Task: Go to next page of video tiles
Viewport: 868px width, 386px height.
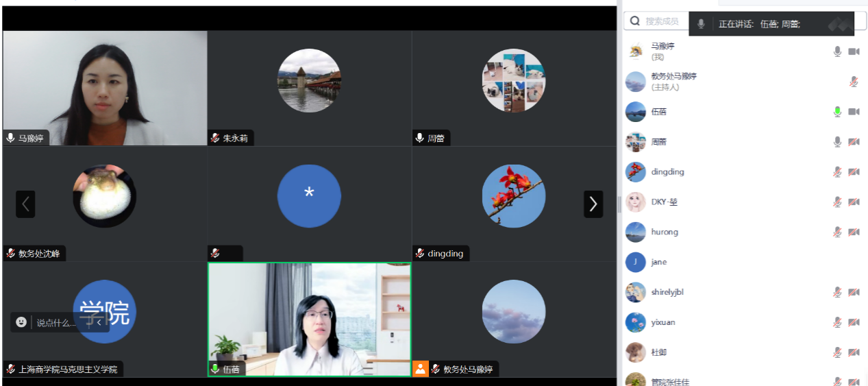Action: coord(593,204)
